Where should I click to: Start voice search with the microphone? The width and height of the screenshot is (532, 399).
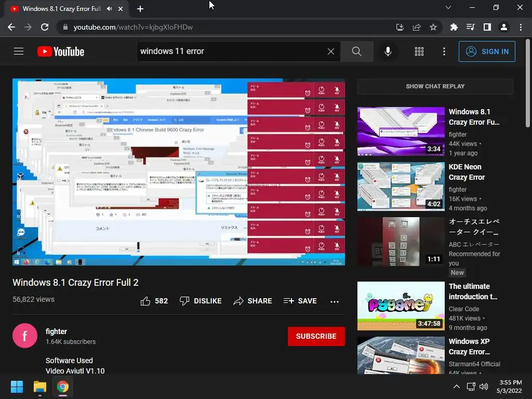tap(388, 51)
